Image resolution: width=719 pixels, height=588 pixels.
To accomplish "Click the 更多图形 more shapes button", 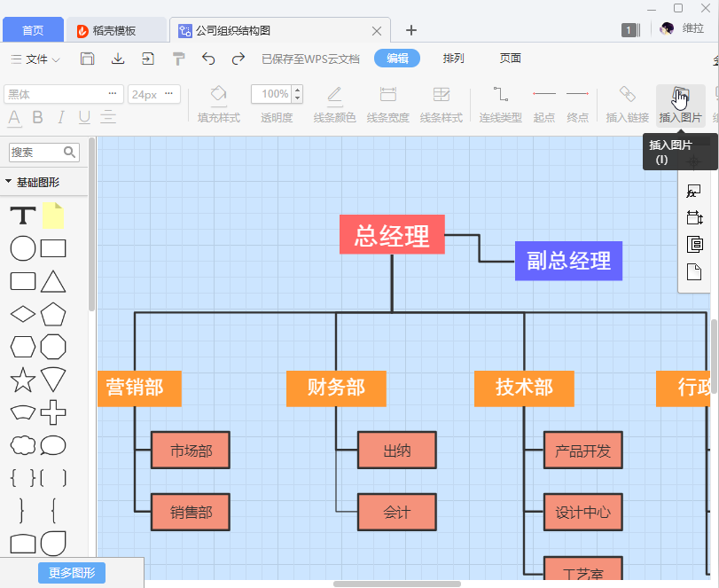I will click(71, 573).
